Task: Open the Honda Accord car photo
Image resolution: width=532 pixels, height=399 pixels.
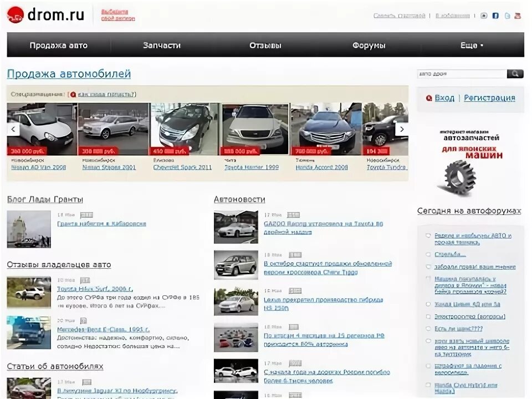Action: click(x=326, y=129)
